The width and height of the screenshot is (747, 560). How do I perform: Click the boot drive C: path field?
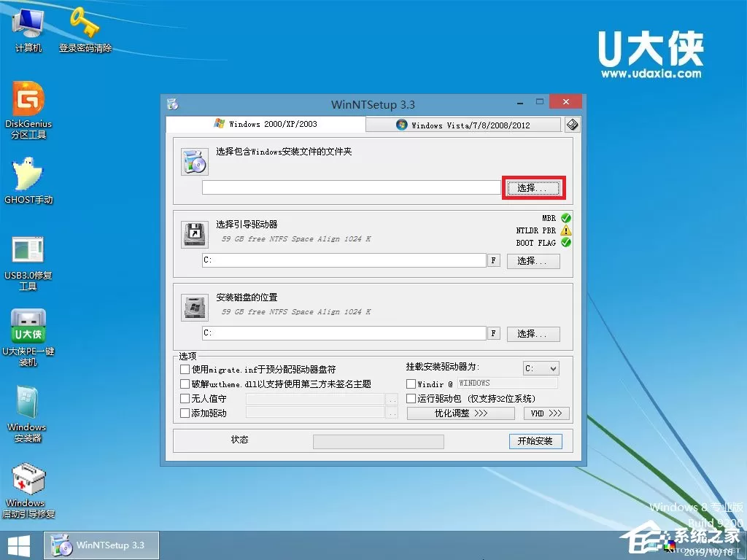(x=344, y=260)
